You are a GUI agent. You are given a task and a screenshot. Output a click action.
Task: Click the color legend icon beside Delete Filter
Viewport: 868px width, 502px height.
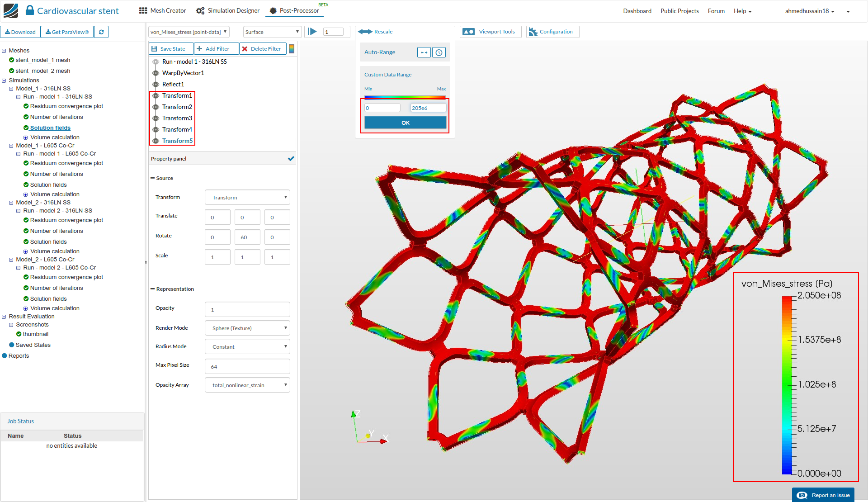(292, 49)
